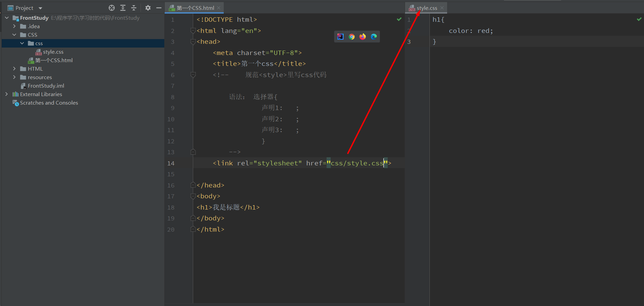The width and height of the screenshot is (644, 306).
Task: Click the locate opened file crosshair icon
Action: [112, 8]
